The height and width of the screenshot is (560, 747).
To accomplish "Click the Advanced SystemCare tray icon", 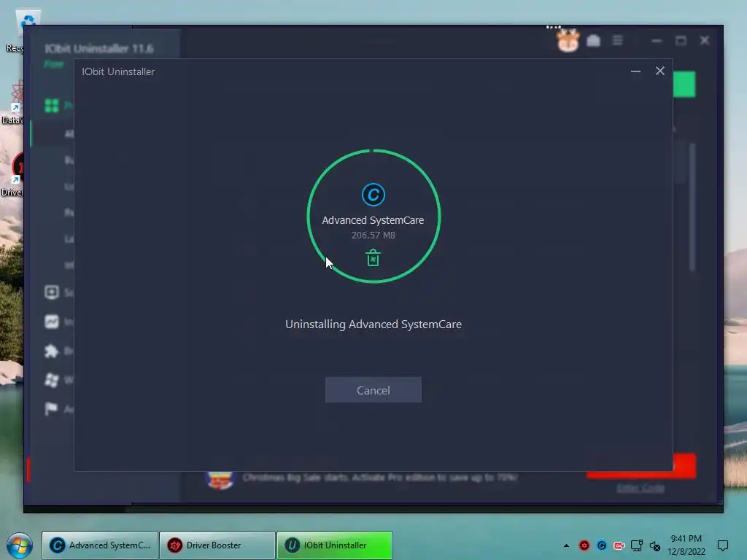I will coord(602,545).
